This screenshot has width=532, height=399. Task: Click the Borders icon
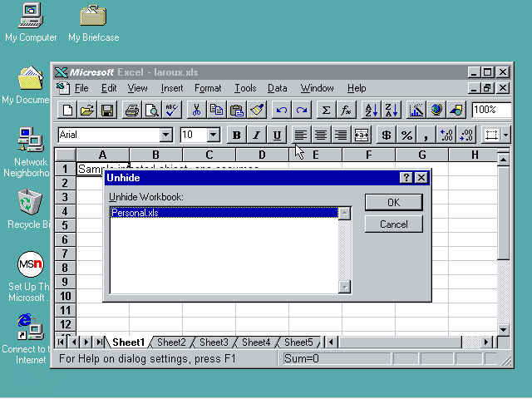coord(491,135)
